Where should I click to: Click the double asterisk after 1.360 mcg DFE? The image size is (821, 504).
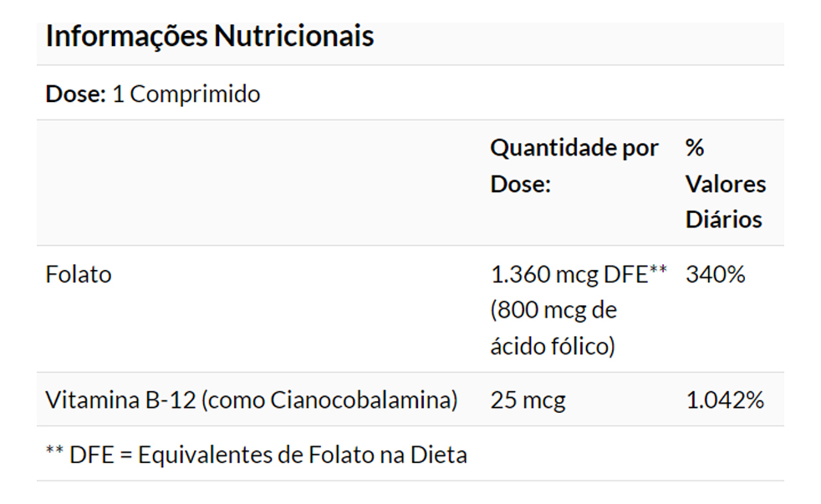[x=657, y=271]
